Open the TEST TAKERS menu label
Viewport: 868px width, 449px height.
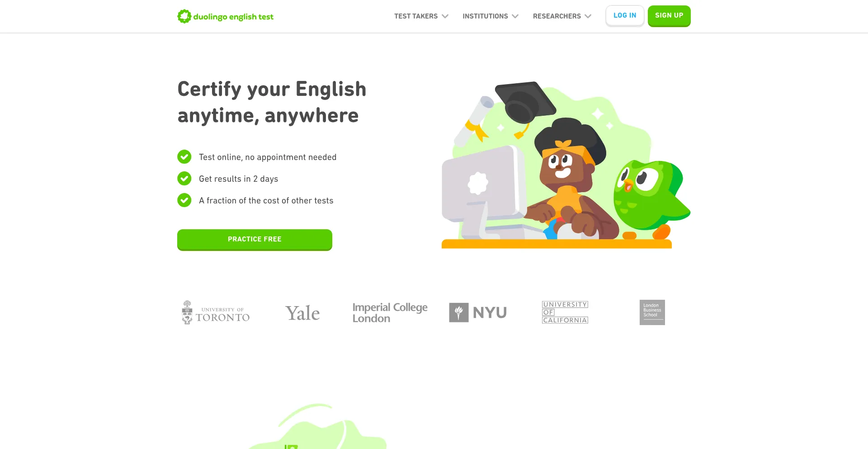tap(416, 16)
